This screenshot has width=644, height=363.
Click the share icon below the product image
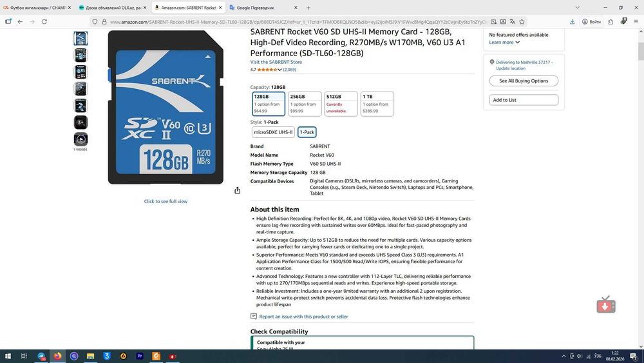click(238, 190)
